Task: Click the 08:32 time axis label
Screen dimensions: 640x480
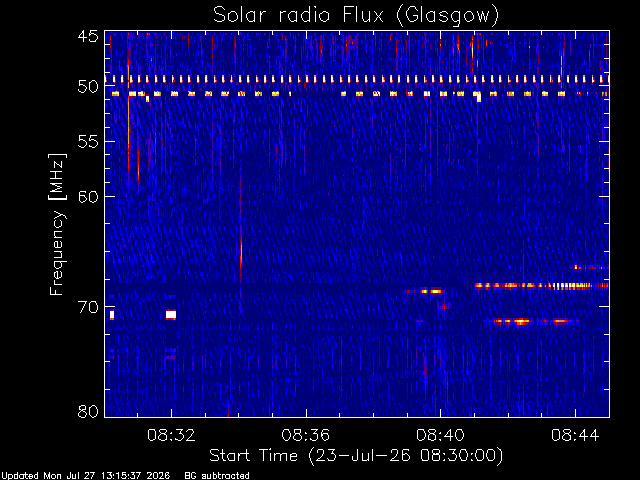Action: coord(171,435)
